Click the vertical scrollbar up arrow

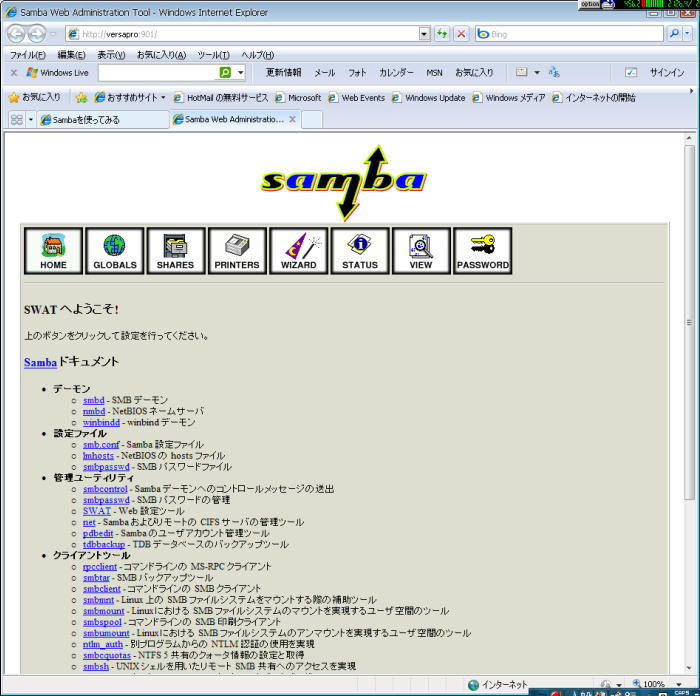(x=689, y=138)
